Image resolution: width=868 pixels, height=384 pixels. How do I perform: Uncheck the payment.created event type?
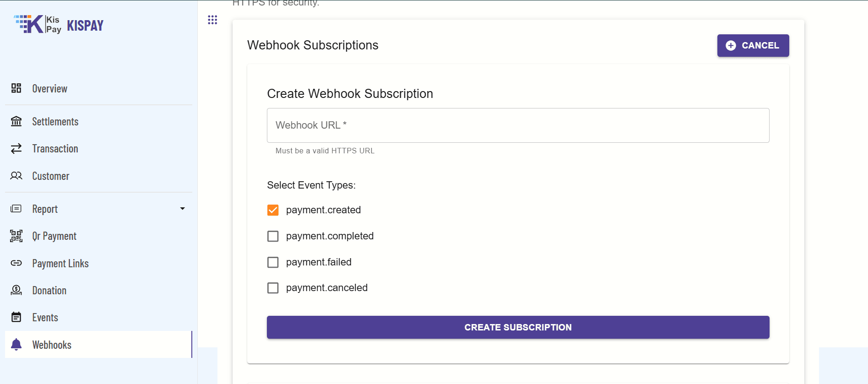[273, 210]
